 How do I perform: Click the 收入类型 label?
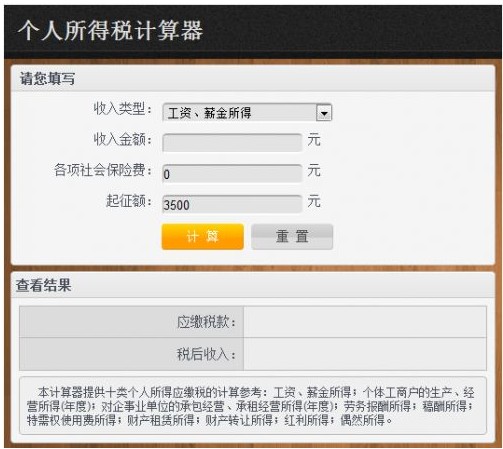(122, 109)
